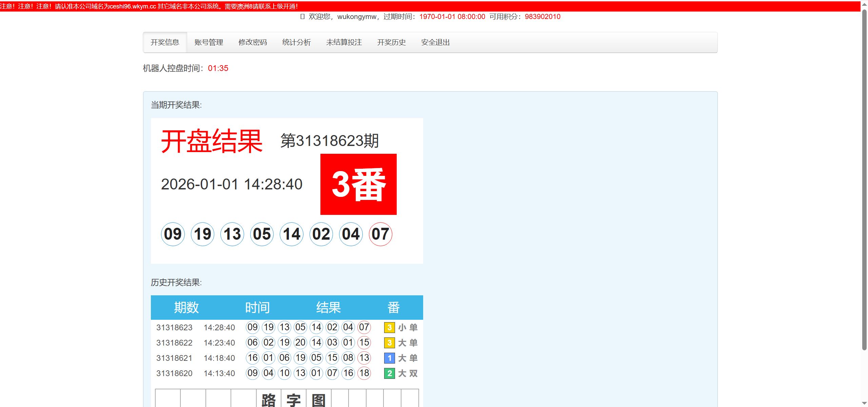Open 修改密码 page
Screen dimensions: 868x407
pos(253,42)
